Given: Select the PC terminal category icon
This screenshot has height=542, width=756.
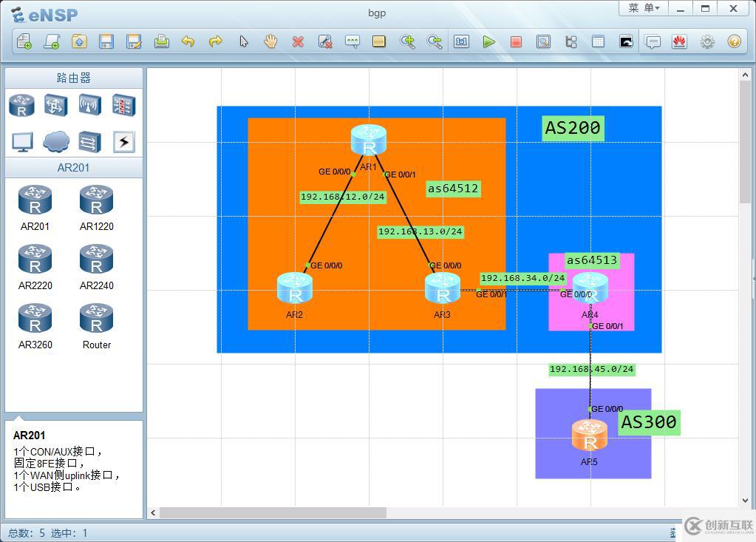Looking at the screenshot, I should pyautogui.click(x=22, y=142).
